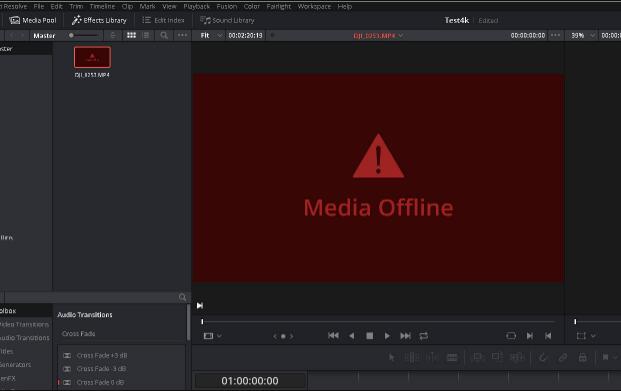
Task: Open source viewer options three-dot menu
Action: pyautogui.click(x=555, y=35)
